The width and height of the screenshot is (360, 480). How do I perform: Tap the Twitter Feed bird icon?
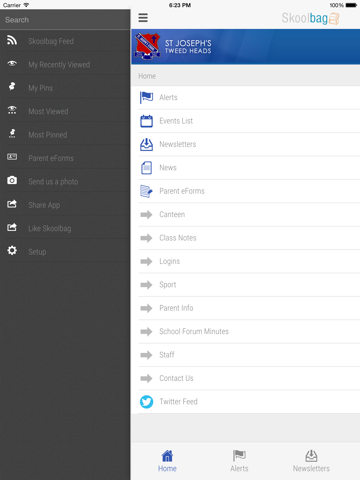(146, 402)
